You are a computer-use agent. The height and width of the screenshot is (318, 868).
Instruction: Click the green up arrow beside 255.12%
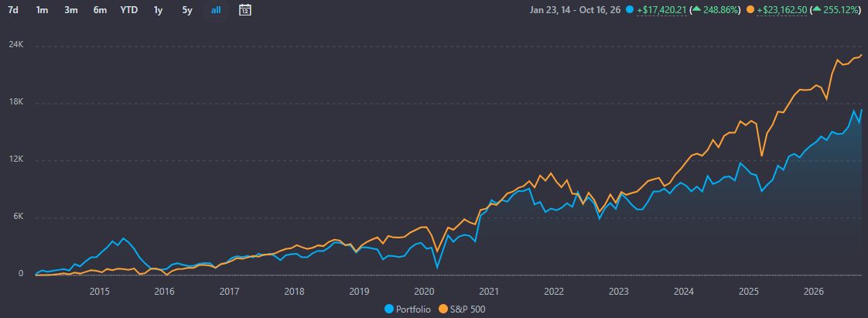tap(817, 9)
